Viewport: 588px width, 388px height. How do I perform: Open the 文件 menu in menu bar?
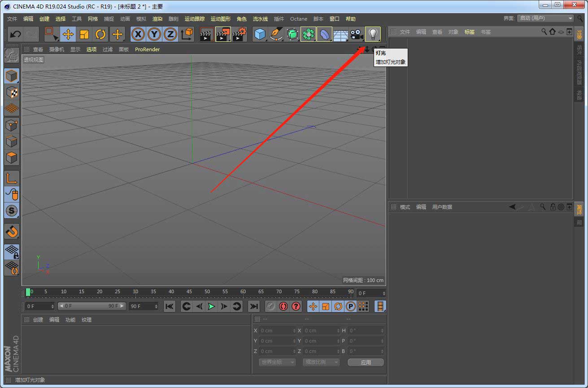point(12,19)
